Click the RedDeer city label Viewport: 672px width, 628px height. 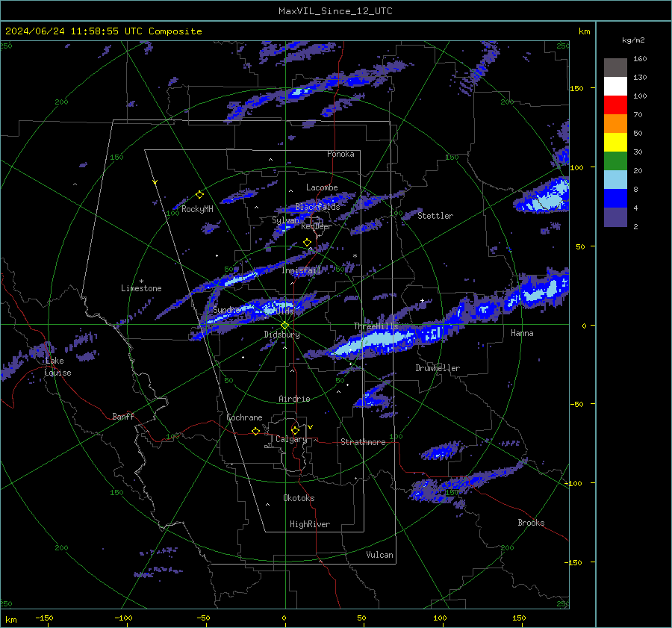pos(317,226)
